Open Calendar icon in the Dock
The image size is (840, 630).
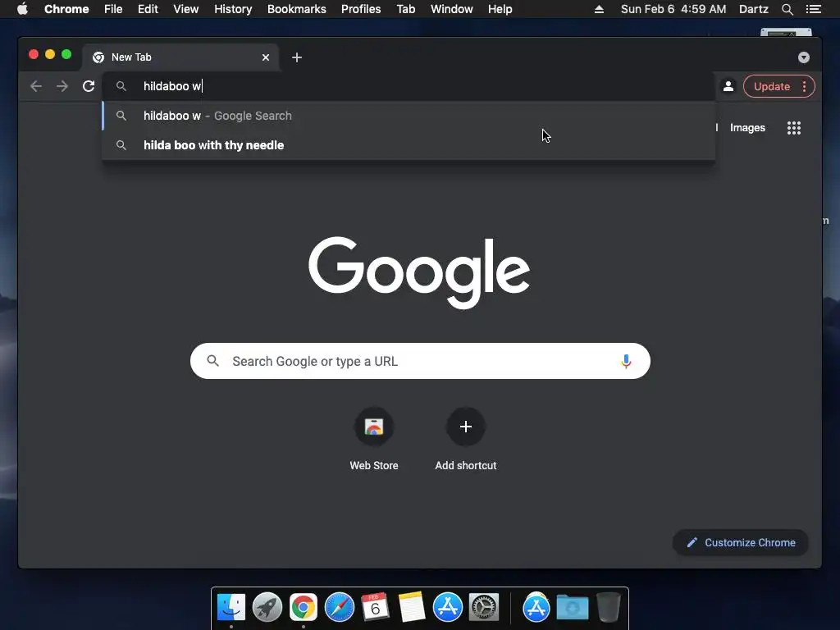tap(375, 607)
